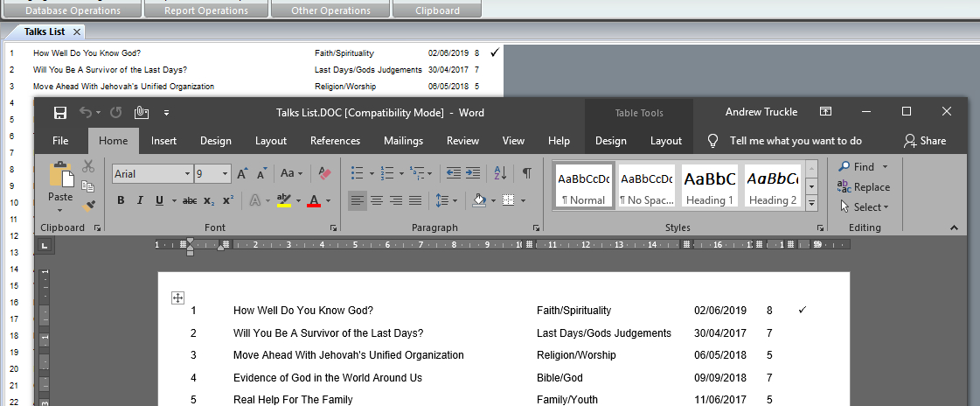Click the Center alignment icon
This screenshot has width=980, height=406.
[376, 200]
